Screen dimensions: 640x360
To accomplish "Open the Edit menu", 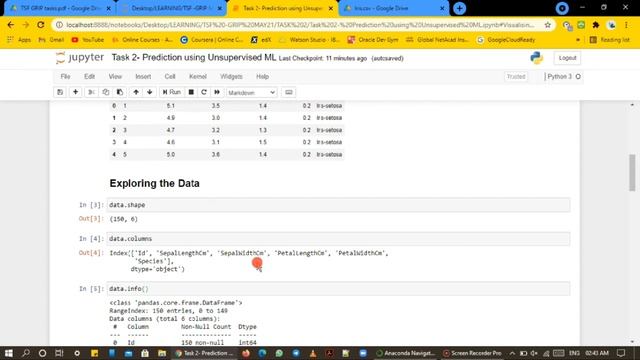I will coord(89,76).
